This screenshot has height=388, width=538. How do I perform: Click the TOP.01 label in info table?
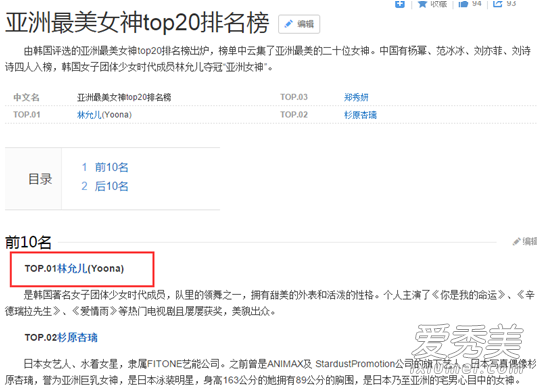tap(27, 115)
